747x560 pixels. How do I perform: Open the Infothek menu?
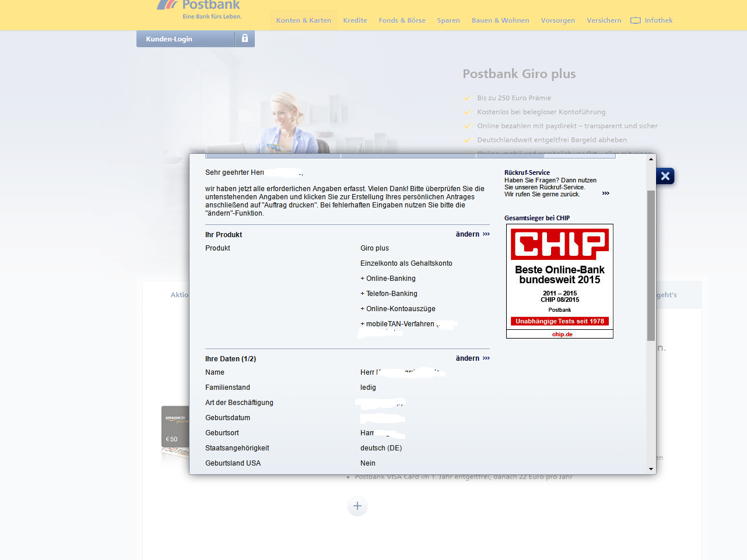[x=658, y=20]
